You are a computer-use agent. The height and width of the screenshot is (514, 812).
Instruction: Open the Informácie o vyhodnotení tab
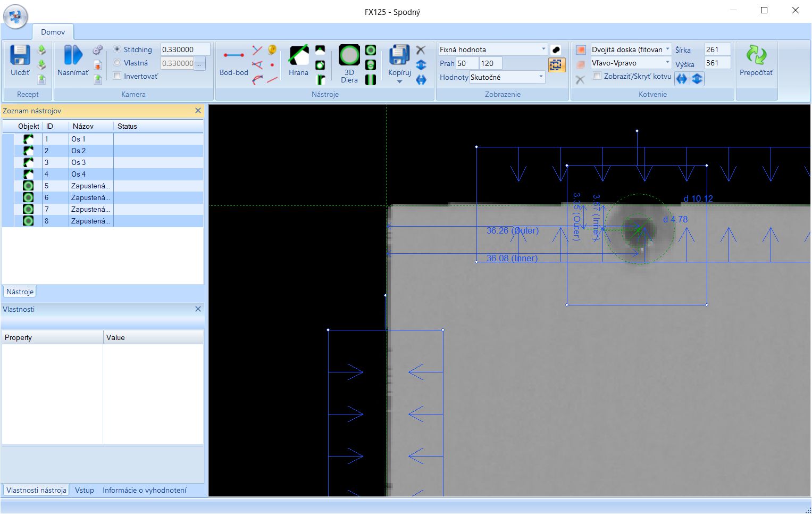[x=144, y=490]
